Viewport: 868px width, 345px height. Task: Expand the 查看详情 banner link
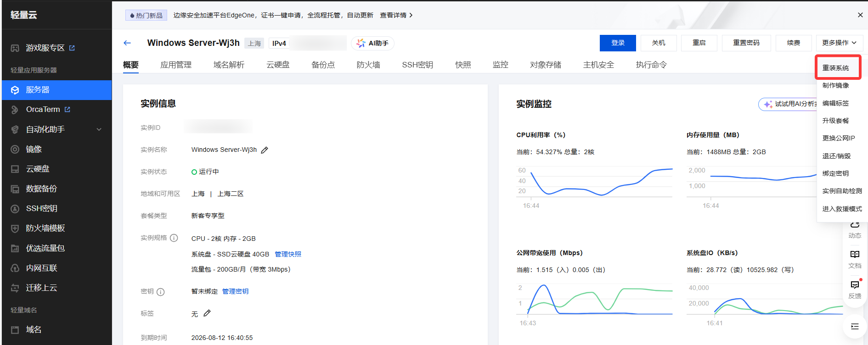[x=396, y=15]
